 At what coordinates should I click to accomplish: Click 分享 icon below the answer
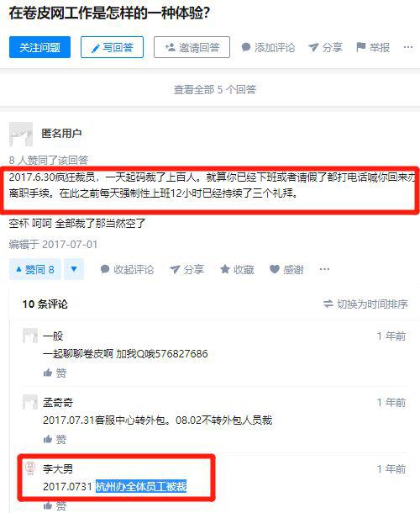coord(175,269)
